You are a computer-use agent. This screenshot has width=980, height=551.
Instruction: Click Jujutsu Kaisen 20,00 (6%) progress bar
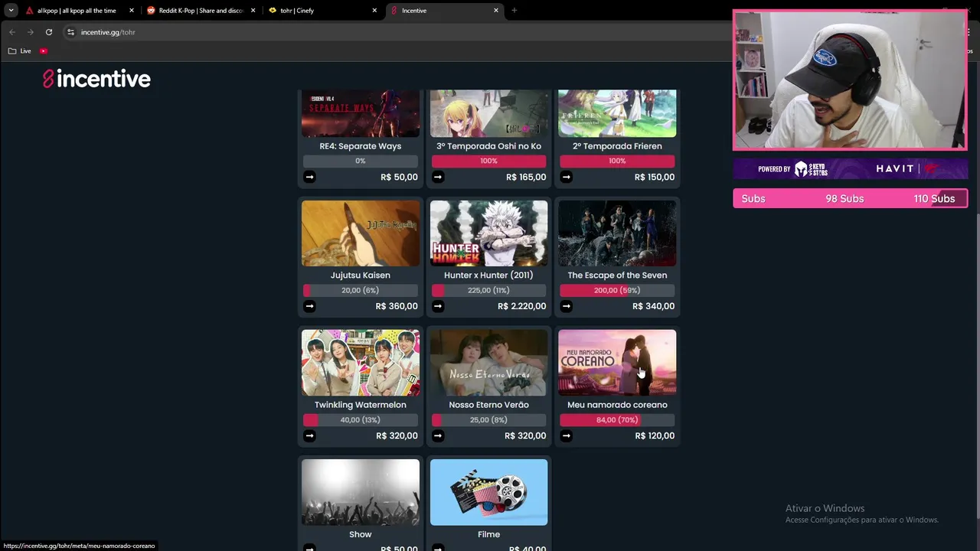click(x=361, y=290)
